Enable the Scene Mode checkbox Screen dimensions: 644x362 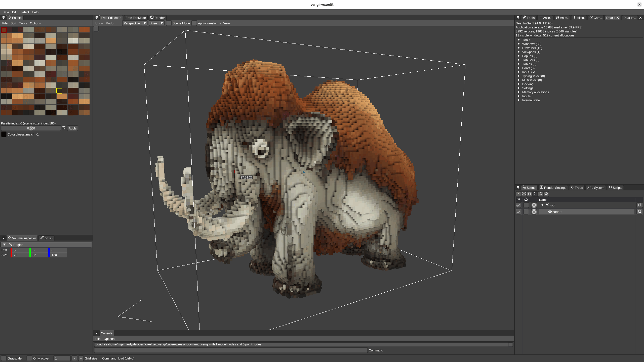(169, 23)
